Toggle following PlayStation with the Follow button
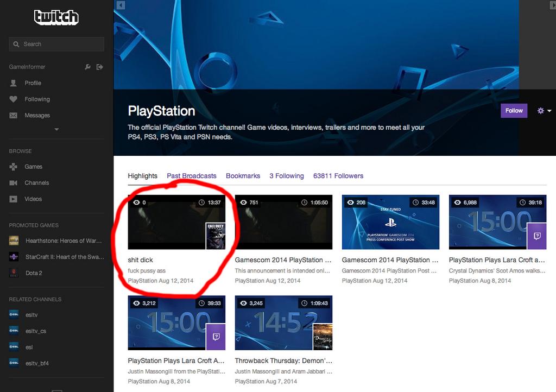The width and height of the screenshot is (556, 392). point(513,110)
